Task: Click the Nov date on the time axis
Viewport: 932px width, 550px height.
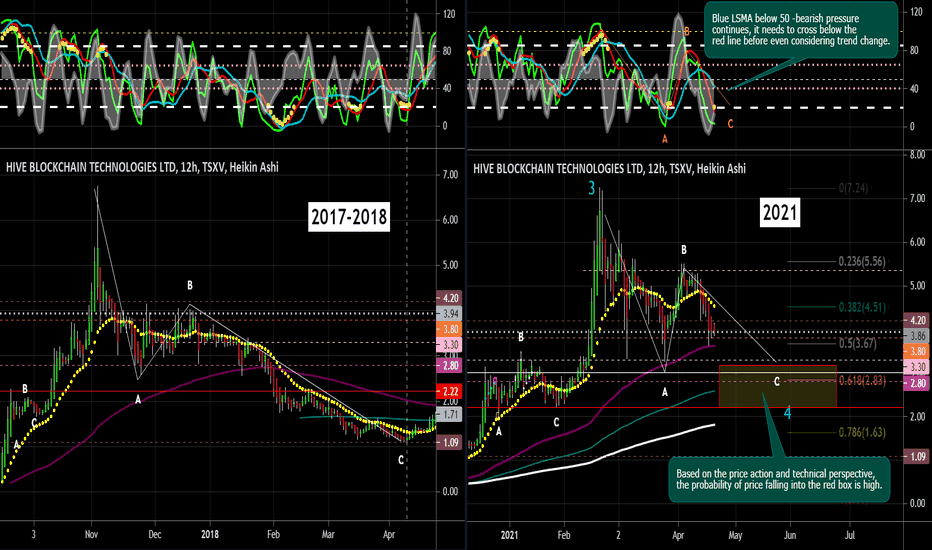Action: click(x=91, y=534)
